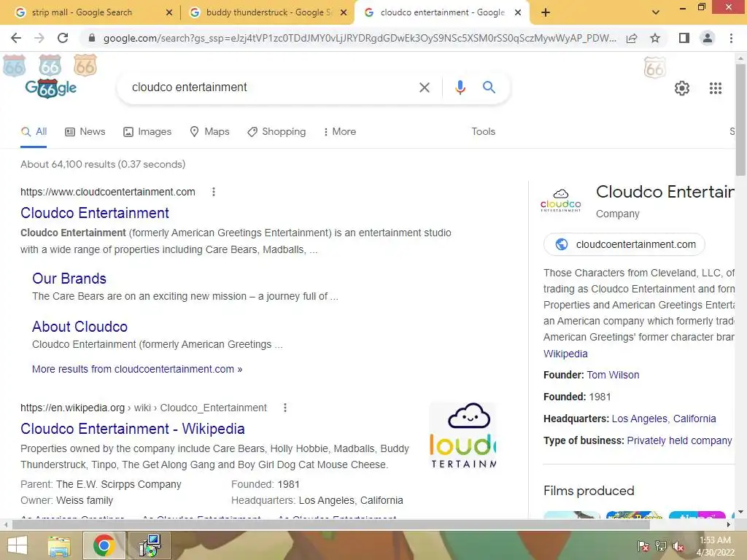Click the Google Route 66 doodle logo

point(51,87)
